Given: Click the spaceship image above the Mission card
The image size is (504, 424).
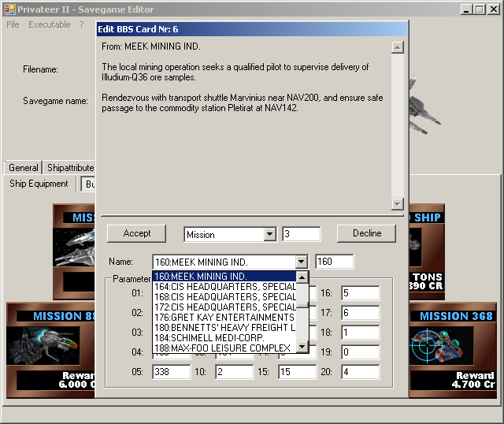Looking at the screenshot, I should pos(76,246).
